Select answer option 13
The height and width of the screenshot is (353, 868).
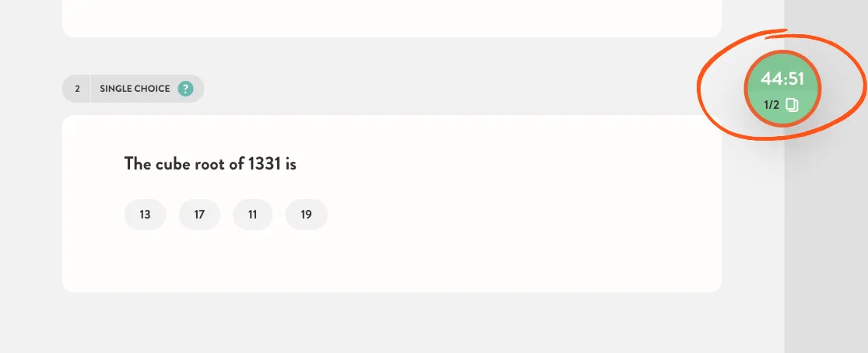pyautogui.click(x=145, y=214)
